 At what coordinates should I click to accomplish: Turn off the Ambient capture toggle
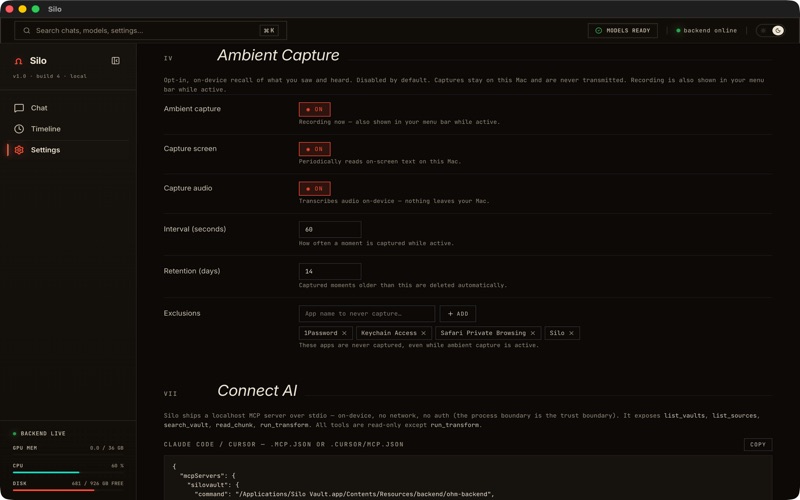tap(314, 109)
